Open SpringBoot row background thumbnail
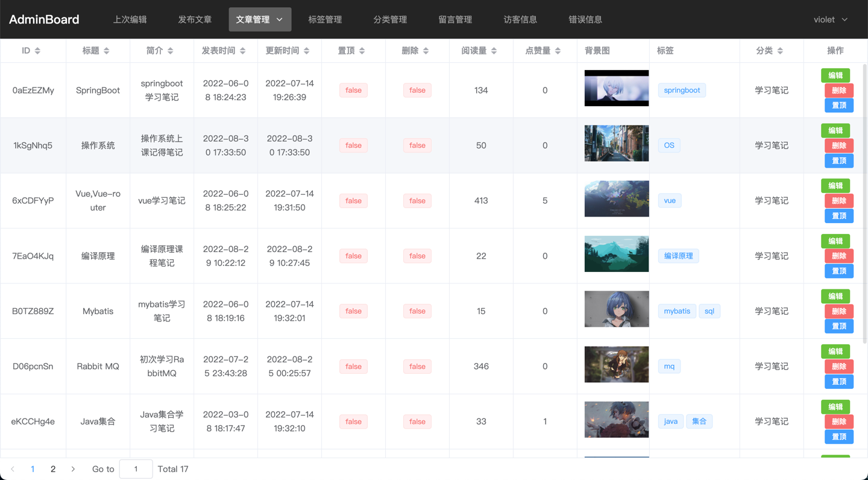Screen dimensions: 868x480 (617, 88)
